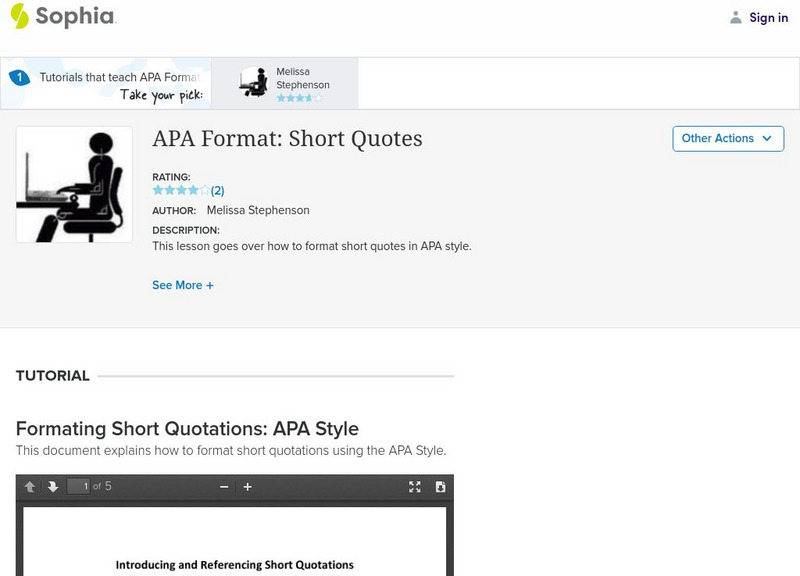The image size is (800, 576).
Task: Click the Sign in link
Action: (768, 17)
